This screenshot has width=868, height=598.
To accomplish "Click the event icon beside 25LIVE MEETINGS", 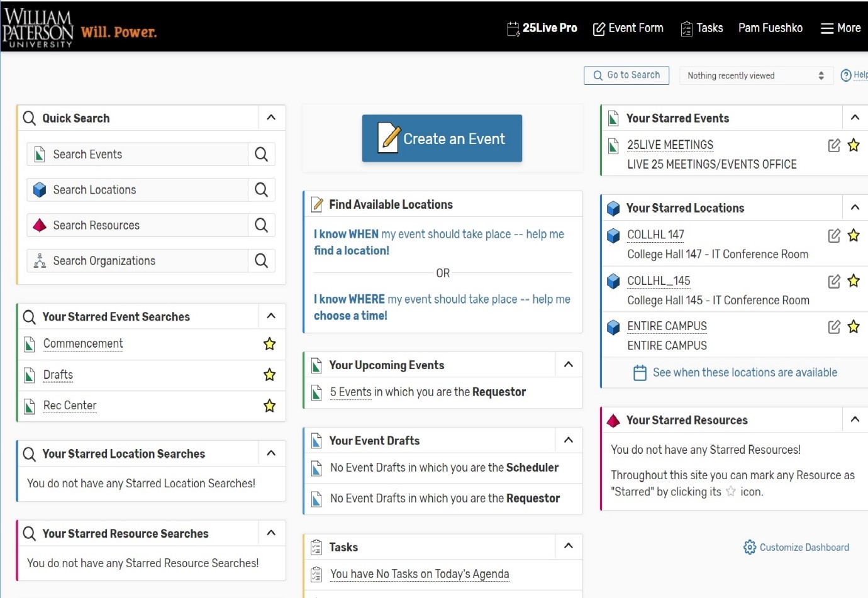I will (613, 146).
